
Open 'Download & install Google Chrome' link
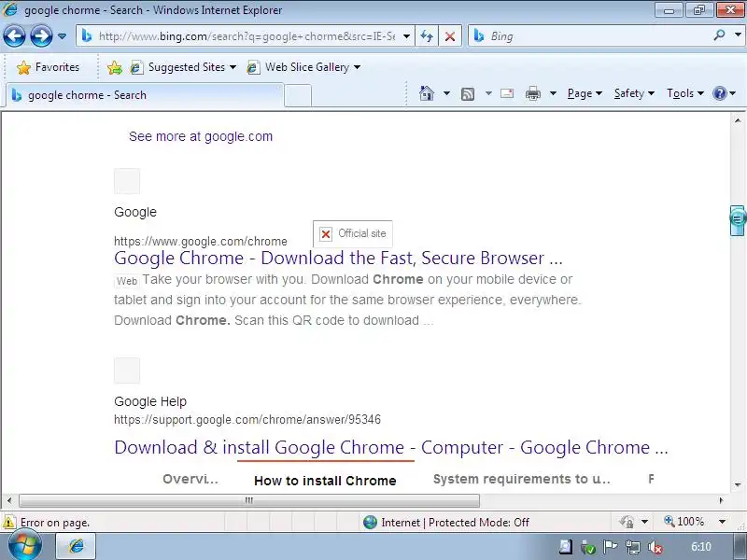[390, 448]
